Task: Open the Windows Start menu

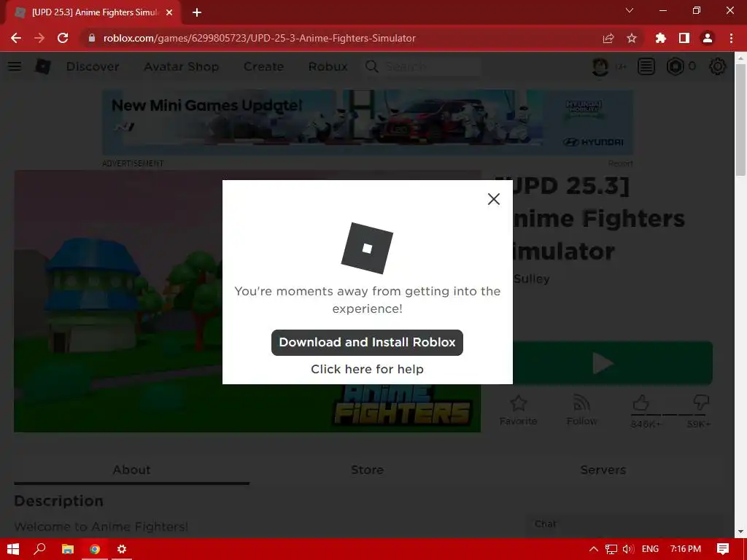Action: (13, 549)
